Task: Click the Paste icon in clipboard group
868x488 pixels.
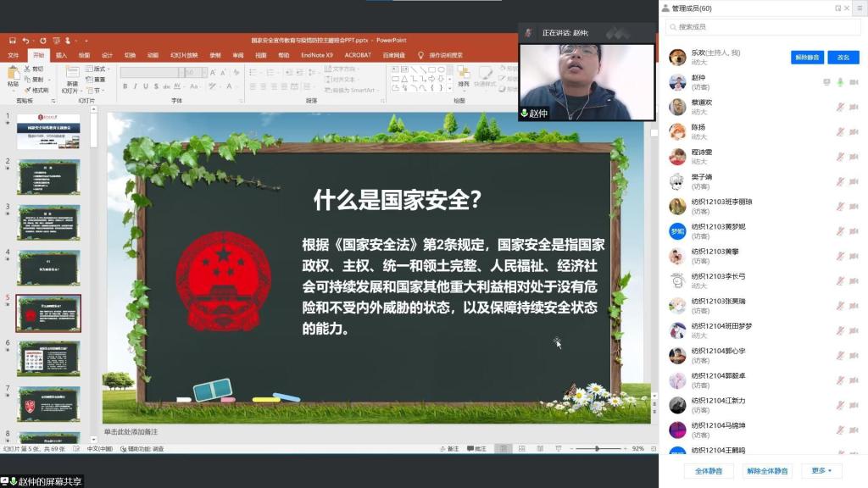Action: tap(13, 75)
